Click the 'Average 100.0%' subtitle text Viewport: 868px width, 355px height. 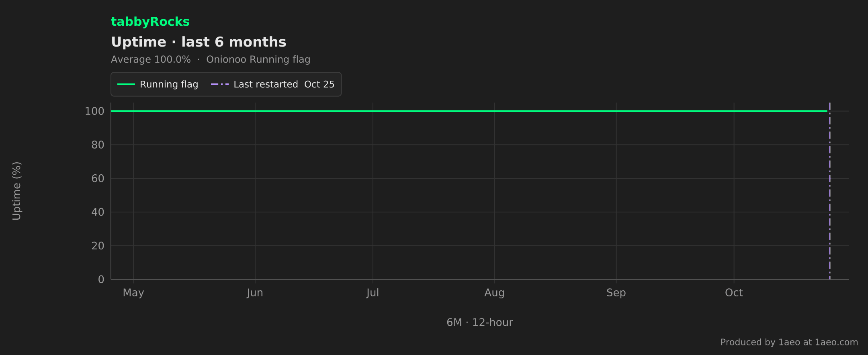[151, 59]
